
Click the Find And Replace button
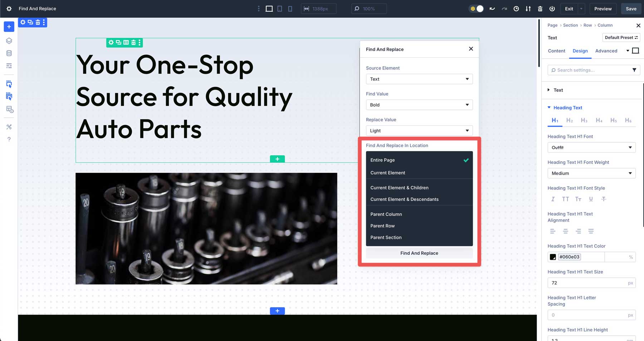(x=419, y=253)
